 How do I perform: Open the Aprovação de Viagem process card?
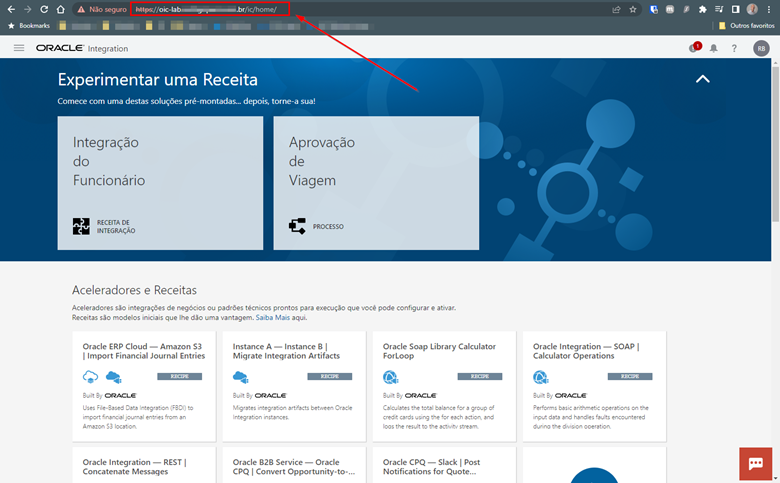(x=376, y=183)
